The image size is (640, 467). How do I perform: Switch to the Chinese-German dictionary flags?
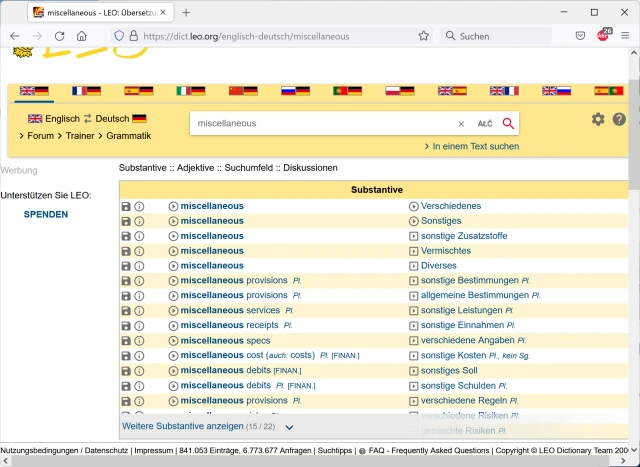243,90
